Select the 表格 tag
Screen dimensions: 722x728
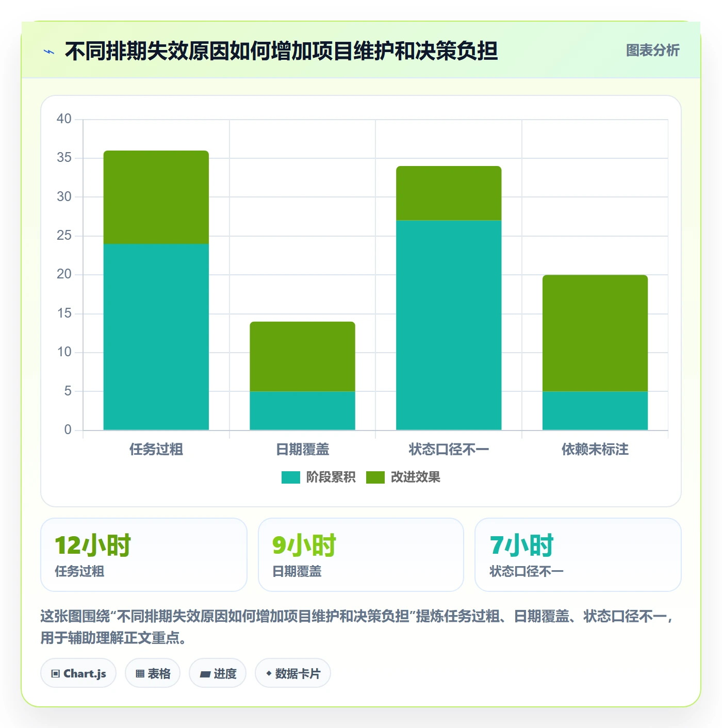click(x=153, y=673)
